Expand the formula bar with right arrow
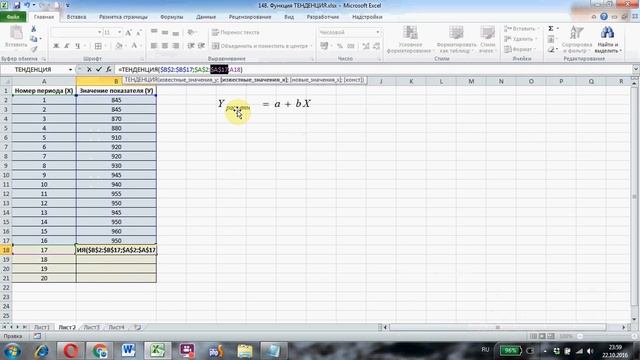The image size is (640, 360). coord(636,70)
